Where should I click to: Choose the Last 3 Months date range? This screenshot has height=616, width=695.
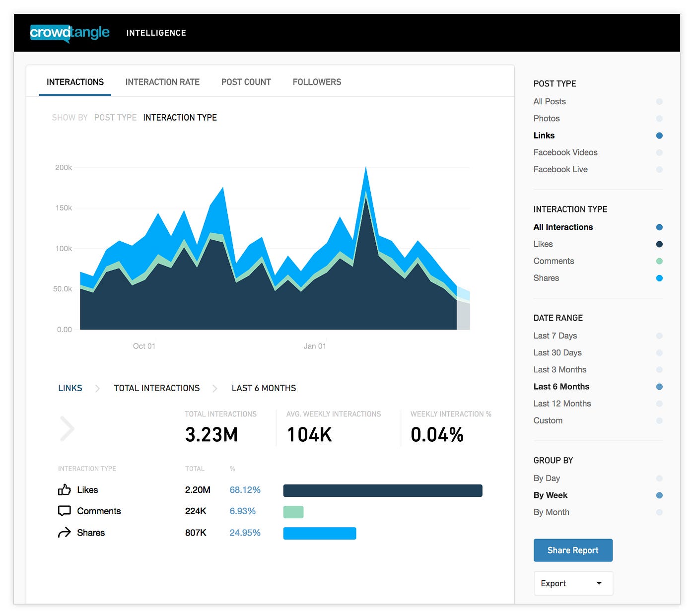pos(560,370)
